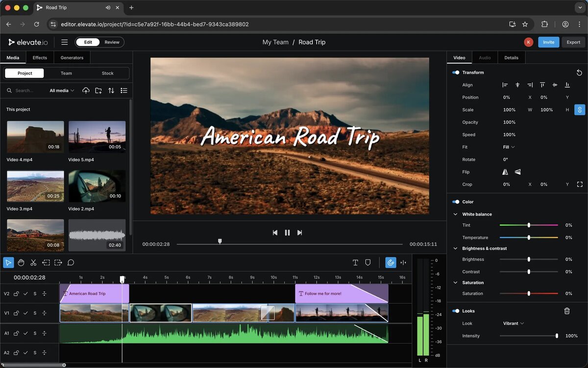Reset the transform settings
Viewport: 588px width, 368px height.
click(579, 72)
